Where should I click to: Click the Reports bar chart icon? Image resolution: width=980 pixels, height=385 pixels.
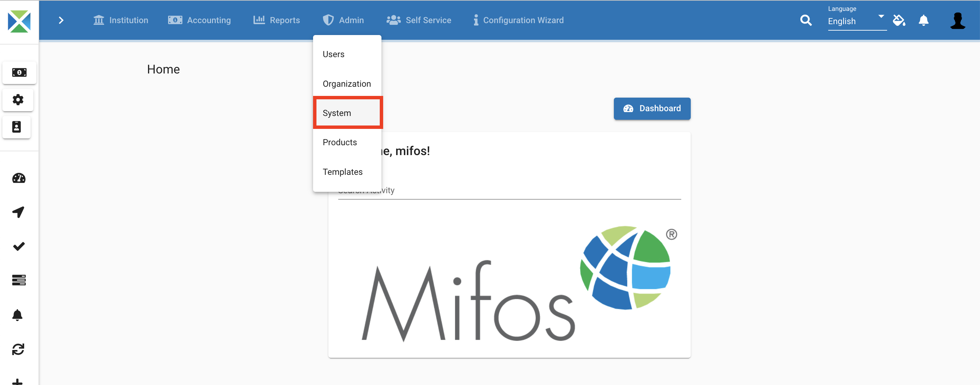click(259, 20)
